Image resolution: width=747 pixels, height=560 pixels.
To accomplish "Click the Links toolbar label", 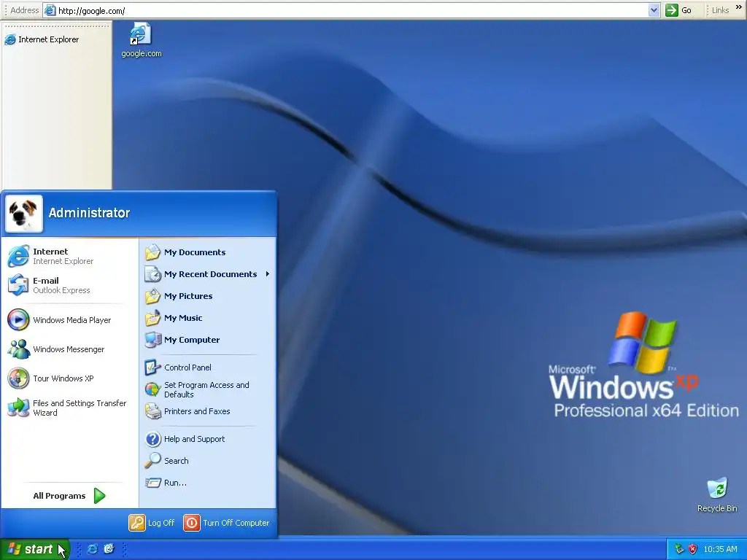I will tap(720, 10).
